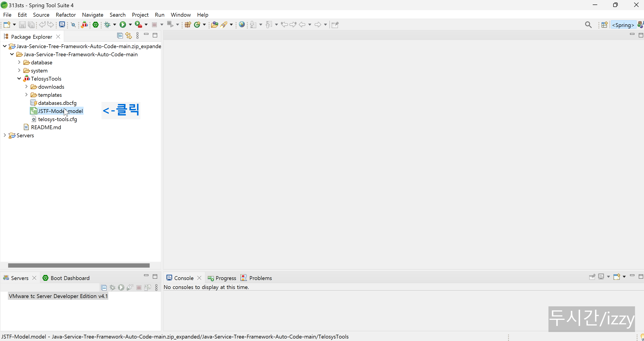Image resolution: width=644 pixels, height=341 pixels.
Task: Collapse all in Package Explorer
Action: tap(120, 36)
